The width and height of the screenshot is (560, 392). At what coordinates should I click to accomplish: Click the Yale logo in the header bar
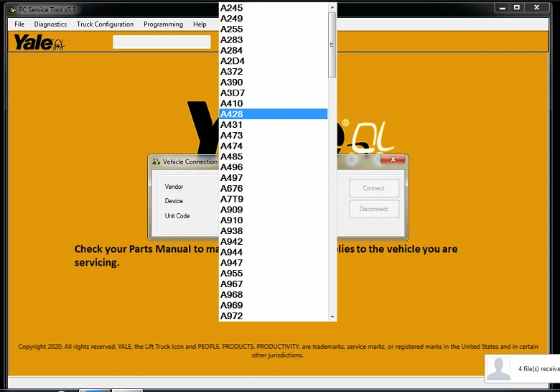click(39, 42)
